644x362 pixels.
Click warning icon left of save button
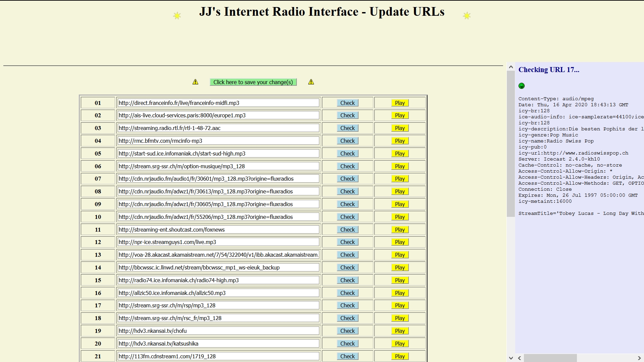[x=196, y=82]
